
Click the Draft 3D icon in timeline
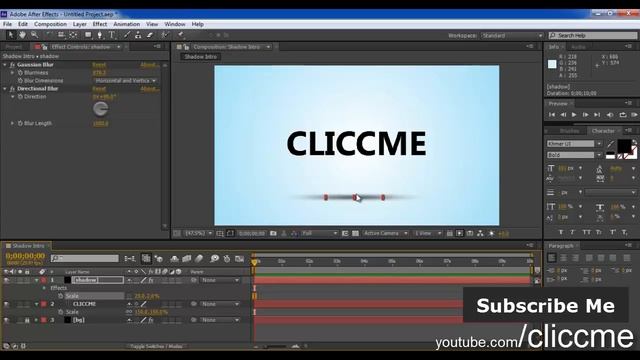[159, 258]
